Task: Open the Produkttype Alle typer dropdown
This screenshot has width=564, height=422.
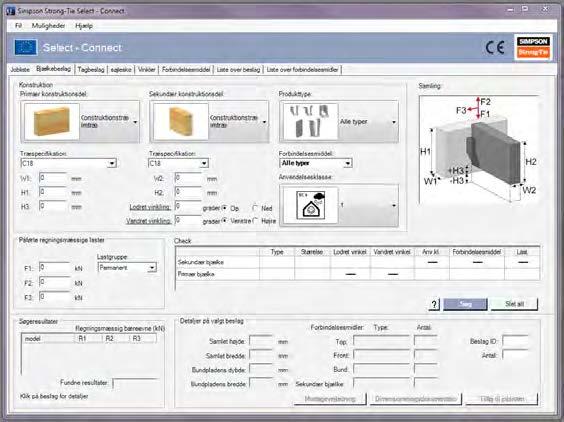Action: (x=339, y=122)
